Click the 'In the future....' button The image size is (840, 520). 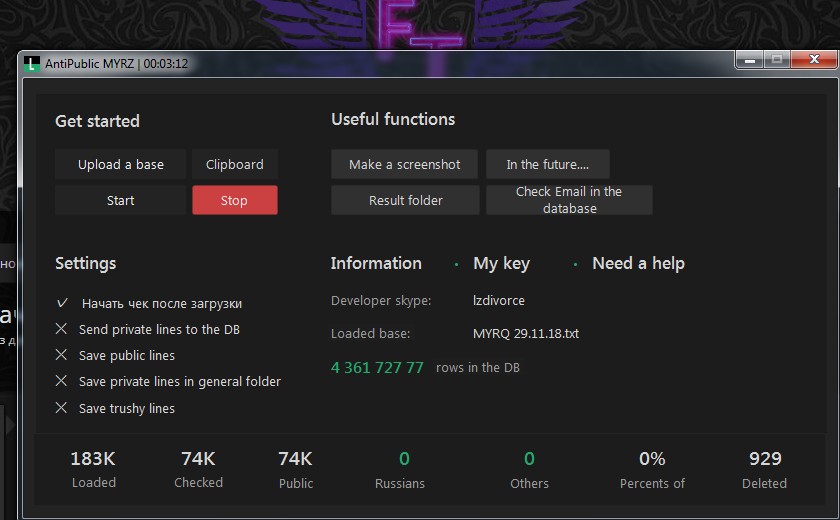(x=547, y=164)
